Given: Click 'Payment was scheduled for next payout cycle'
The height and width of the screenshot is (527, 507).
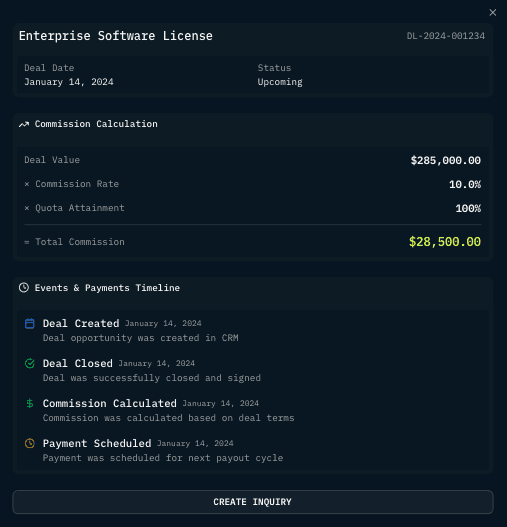Looking at the screenshot, I should (163, 458).
